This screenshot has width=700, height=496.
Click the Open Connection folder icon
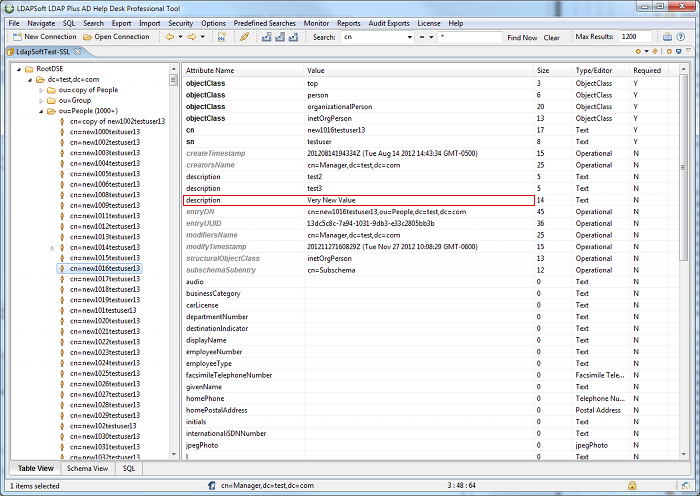pos(88,37)
